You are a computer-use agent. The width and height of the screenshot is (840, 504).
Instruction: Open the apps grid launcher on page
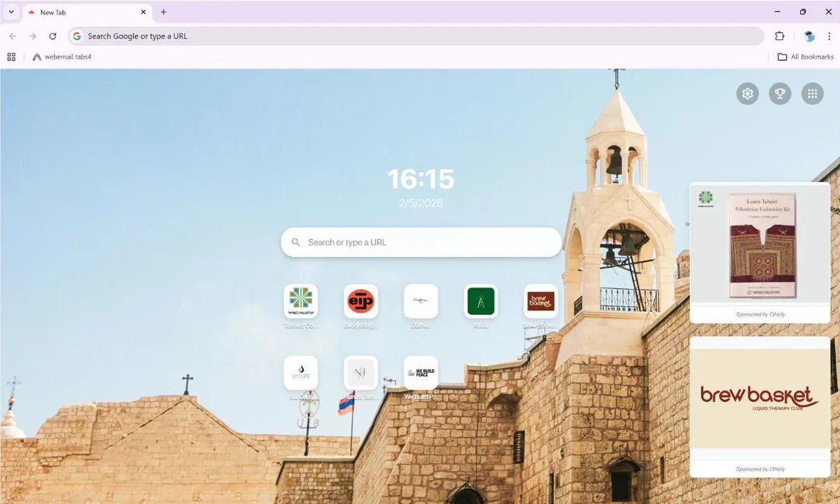tap(812, 94)
